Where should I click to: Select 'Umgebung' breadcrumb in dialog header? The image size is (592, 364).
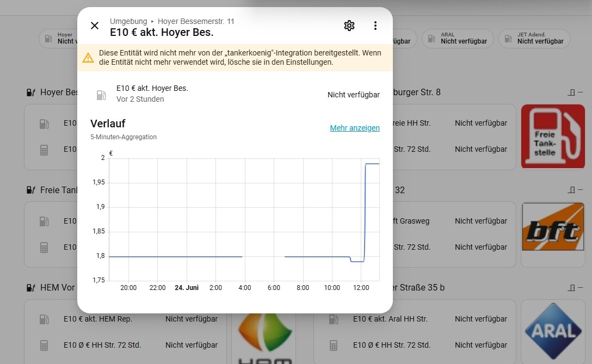pos(128,21)
